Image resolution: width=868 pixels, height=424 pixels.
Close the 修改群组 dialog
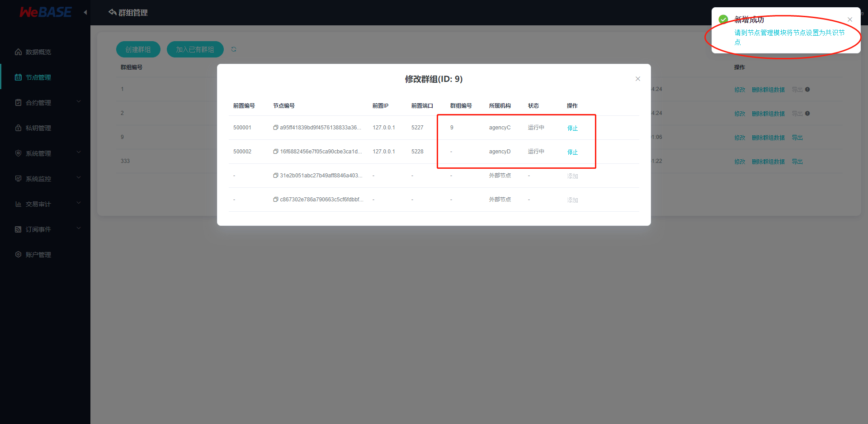tap(638, 79)
